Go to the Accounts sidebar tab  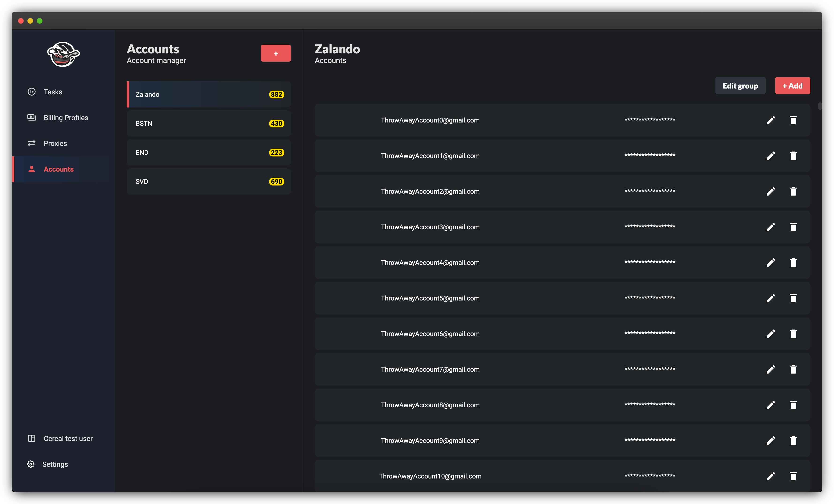point(59,169)
